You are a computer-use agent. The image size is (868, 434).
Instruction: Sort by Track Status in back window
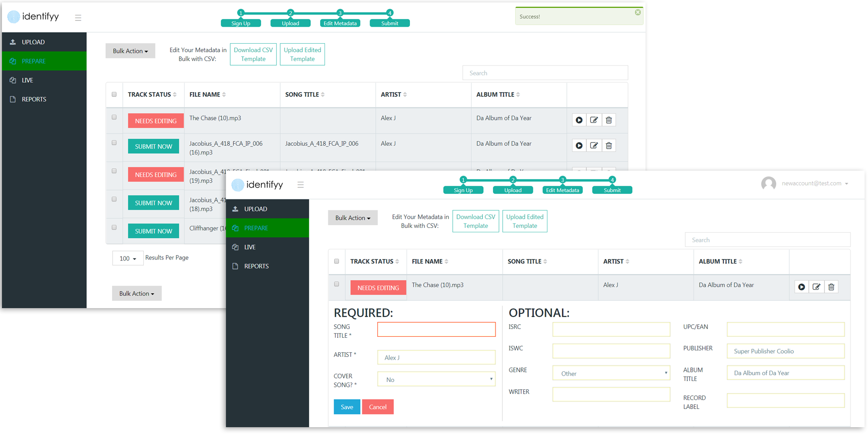[175, 95]
